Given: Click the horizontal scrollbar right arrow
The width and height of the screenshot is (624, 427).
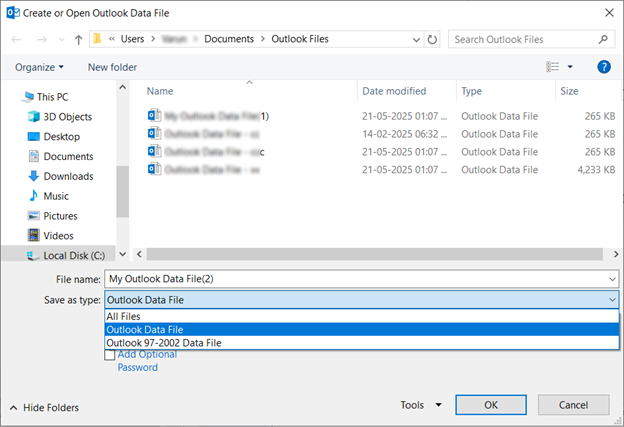Looking at the screenshot, I should pyautogui.click(x=616, y=254).
